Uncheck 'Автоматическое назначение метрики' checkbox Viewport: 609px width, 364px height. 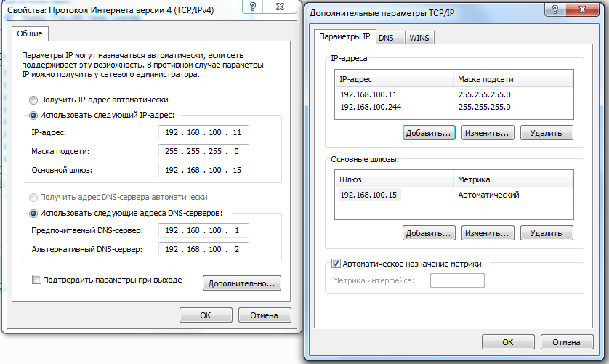coord(336,264)
